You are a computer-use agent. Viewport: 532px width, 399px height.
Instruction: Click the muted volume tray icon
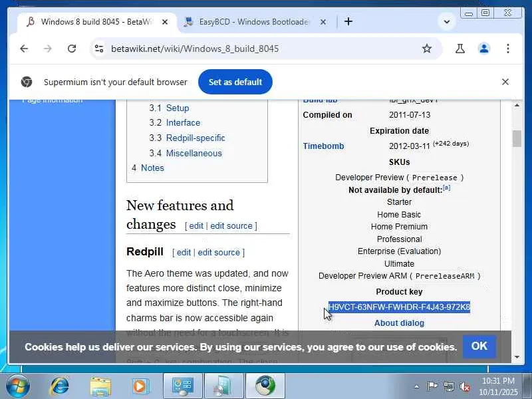pyautogui.click(x=464, y=386)
